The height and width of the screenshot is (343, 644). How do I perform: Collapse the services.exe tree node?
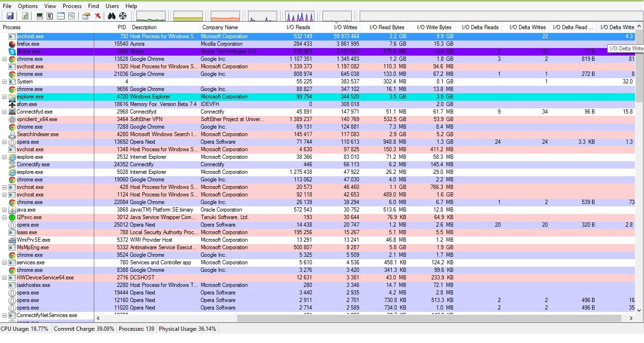click(5, 262)
